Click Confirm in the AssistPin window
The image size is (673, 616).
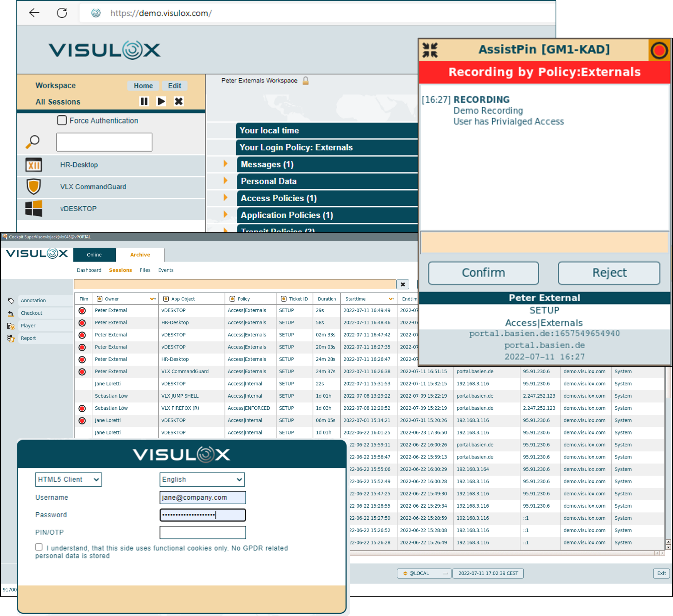tap(483, 273)
